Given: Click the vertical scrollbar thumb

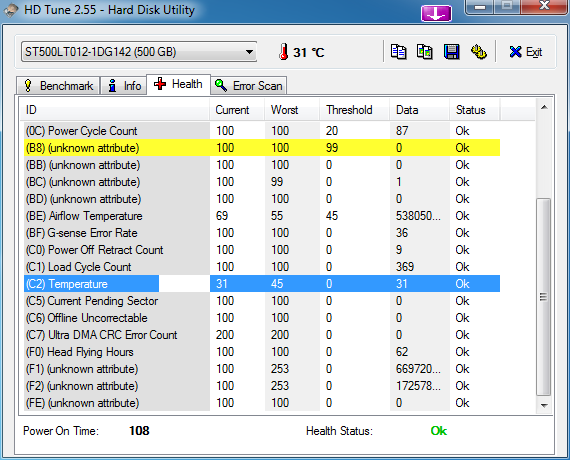Looking at the screenshot, I should tap(544, 297).
